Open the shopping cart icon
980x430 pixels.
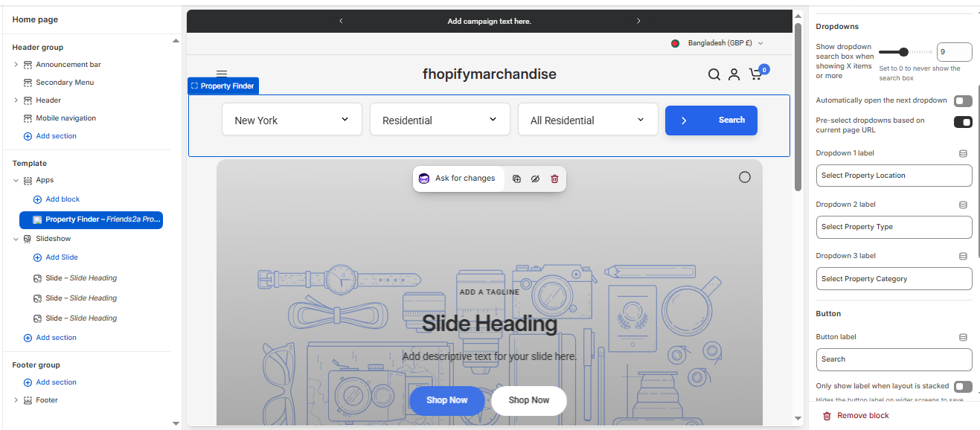756,74
